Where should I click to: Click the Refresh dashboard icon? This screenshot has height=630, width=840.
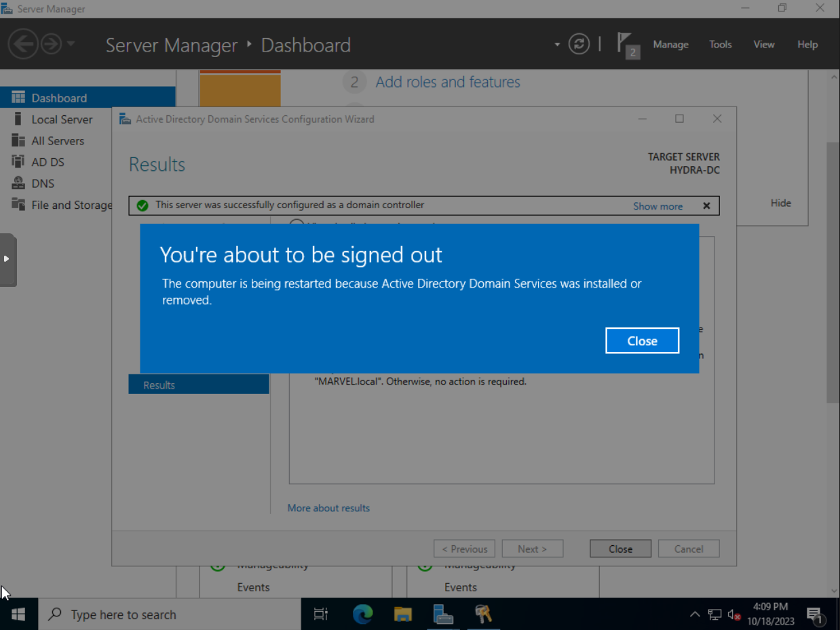pos(579,45)
